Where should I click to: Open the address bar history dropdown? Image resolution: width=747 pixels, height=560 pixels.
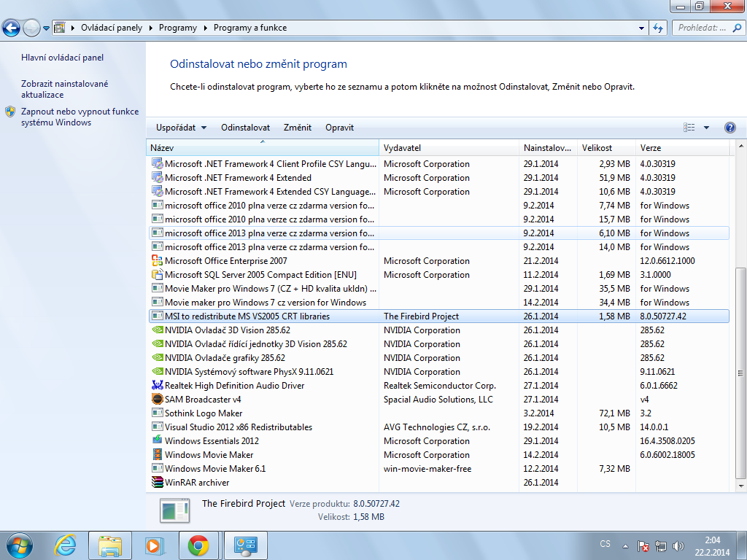(x=641, y=28)
